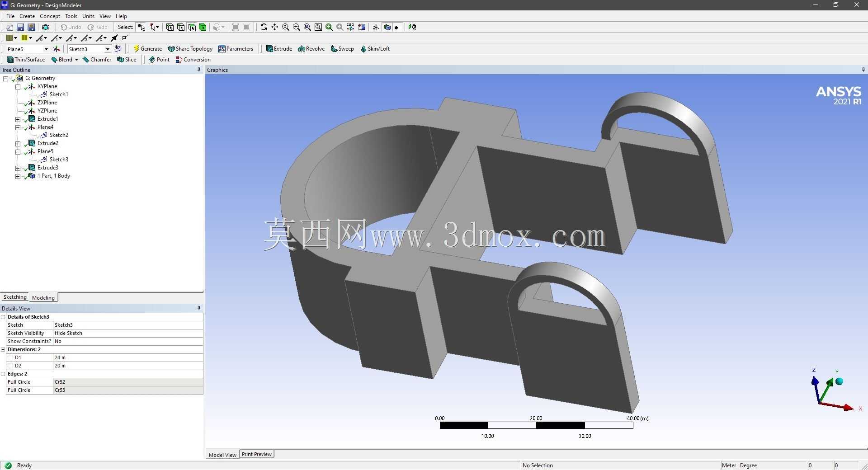The width and height of the screenshot is (868, 470).
Task: Enable the vertex selection filter
Action: click(x=170, y=27)
